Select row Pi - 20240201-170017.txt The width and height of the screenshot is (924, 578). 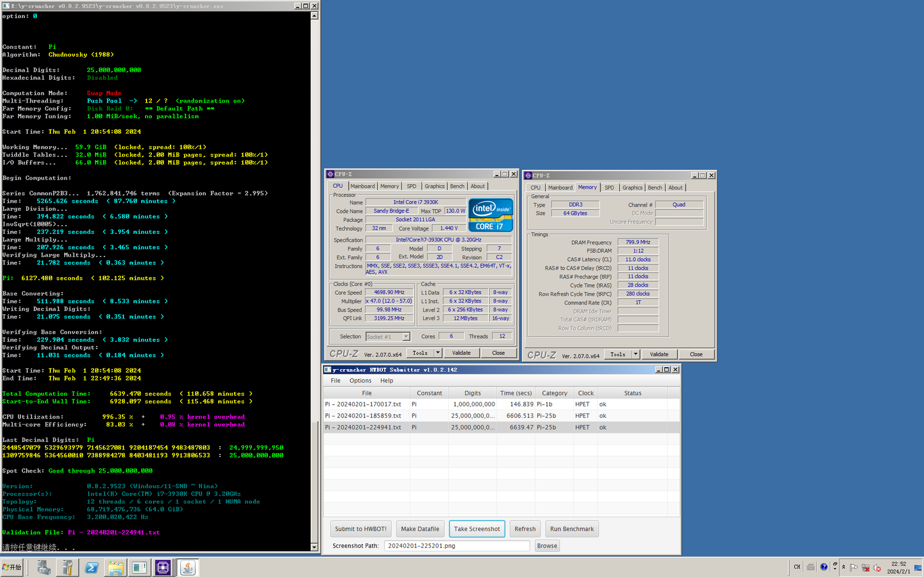tap(502, 405)
